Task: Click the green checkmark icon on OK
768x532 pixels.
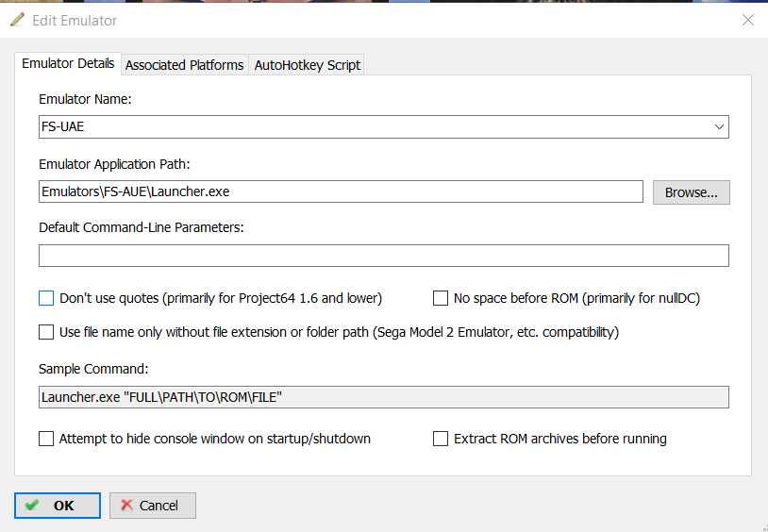Action: point(32,505)
